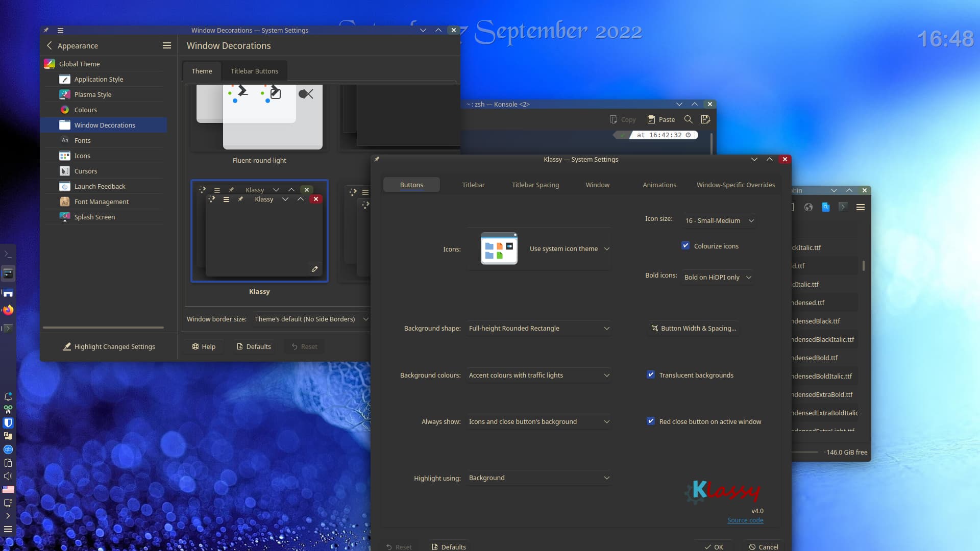Open the Bold icons dropdown
This screenshot has width=980, height=551.
pos(718,277)
